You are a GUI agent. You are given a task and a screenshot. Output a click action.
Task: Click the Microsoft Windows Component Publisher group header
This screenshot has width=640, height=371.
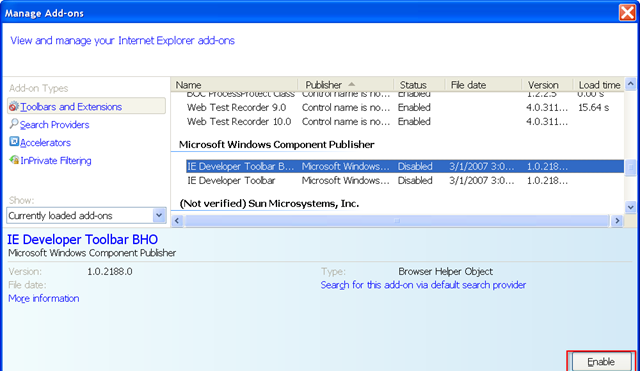click(276, 144)
